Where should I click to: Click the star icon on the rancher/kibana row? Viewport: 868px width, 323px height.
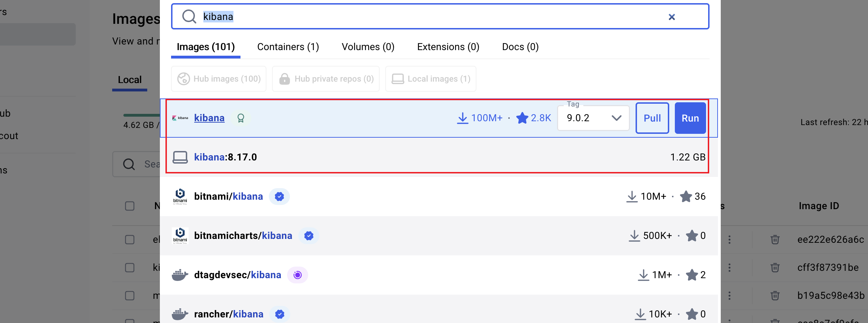point(692,314)
